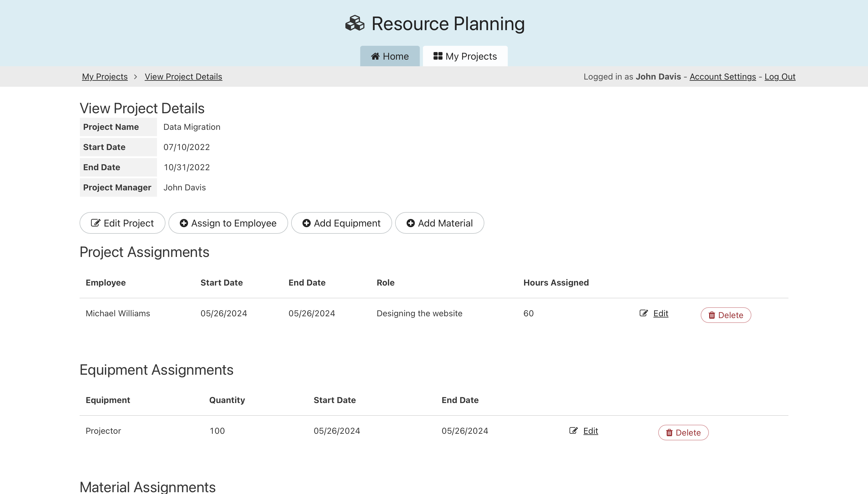Delete the Projector equipment assignment
This screenshot has width=868, height=494.
[683, 433]
